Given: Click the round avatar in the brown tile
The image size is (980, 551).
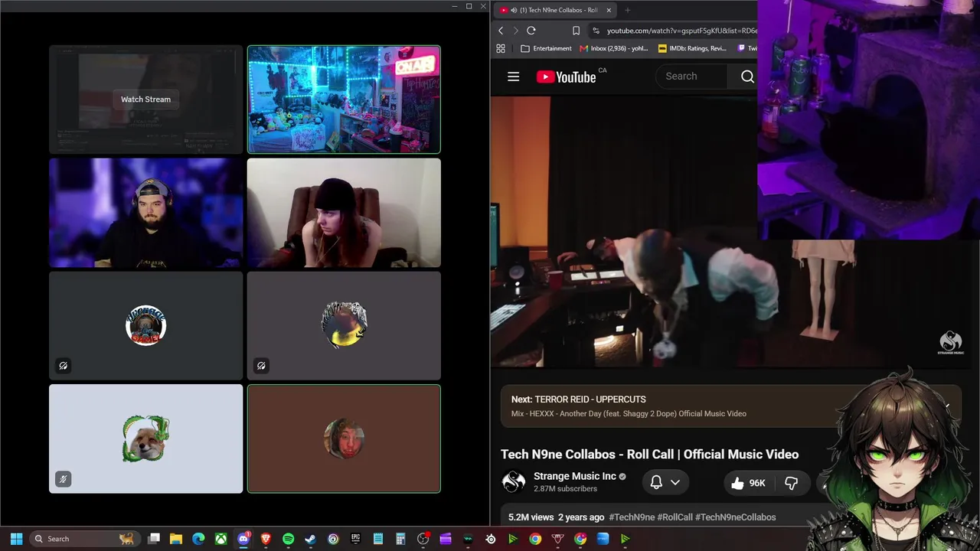Looking at the screenshot, I should pyautogui.click(x=344, y=439).
